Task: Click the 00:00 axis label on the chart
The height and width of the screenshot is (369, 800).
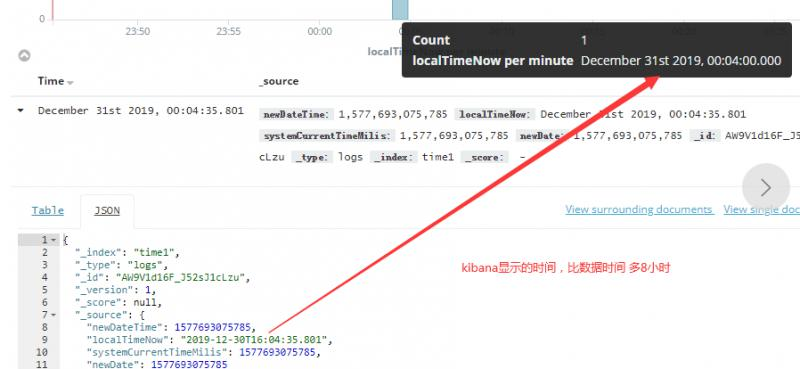Action: 319,31
